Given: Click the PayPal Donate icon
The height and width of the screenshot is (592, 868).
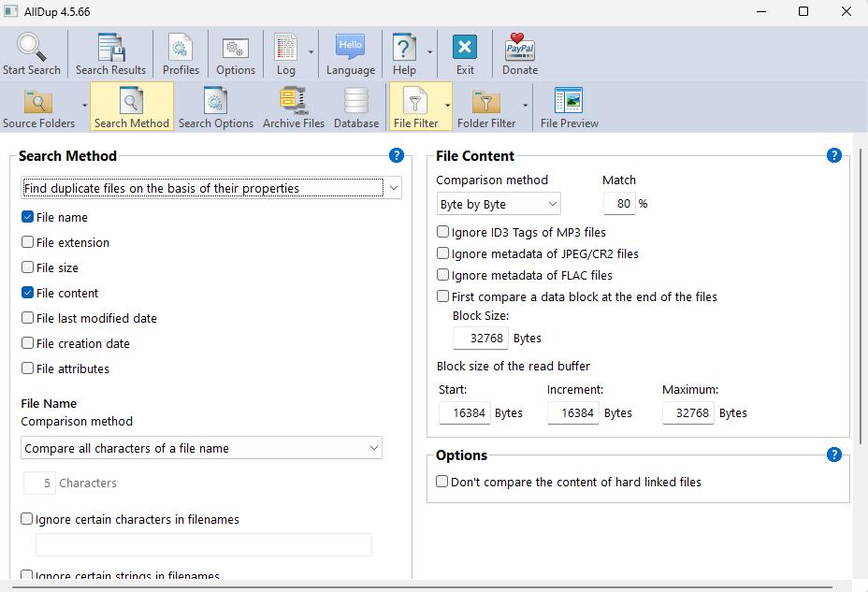Looking at the screenshot, I should [x=520, y=47].
